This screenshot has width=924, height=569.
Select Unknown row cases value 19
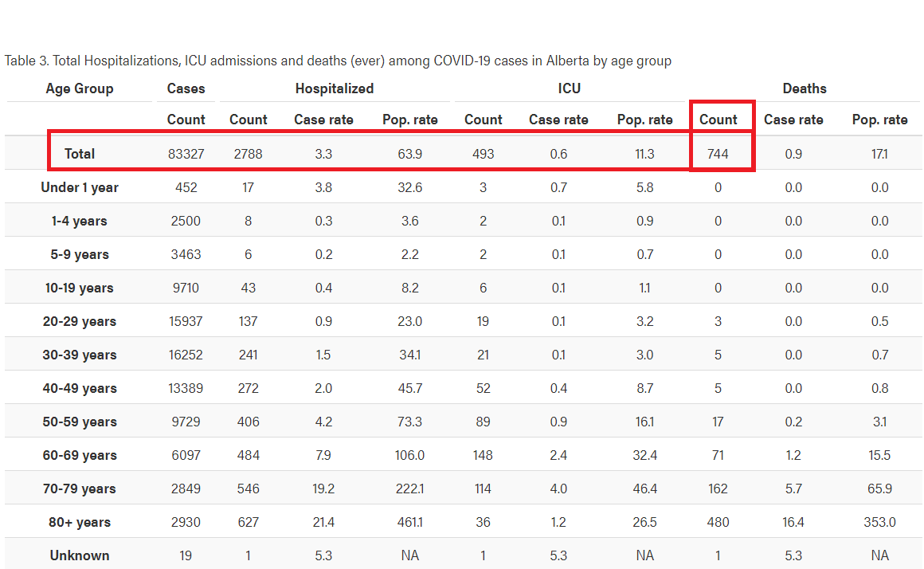pos(186,556)
